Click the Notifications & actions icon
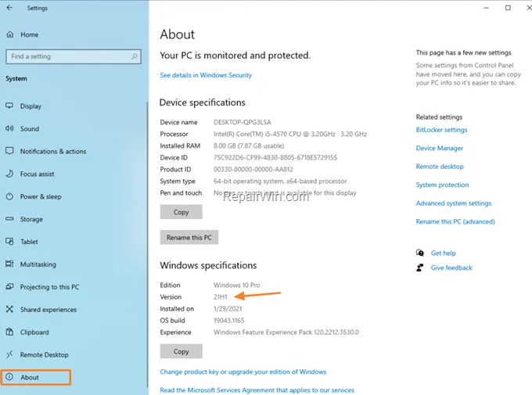 point(9,151)
